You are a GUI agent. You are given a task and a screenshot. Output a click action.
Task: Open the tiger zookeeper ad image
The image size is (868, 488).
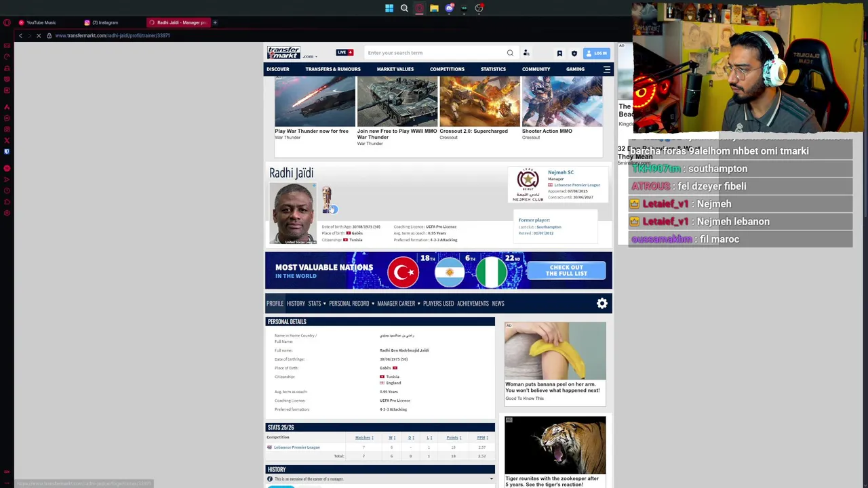[x=555, y=445]
